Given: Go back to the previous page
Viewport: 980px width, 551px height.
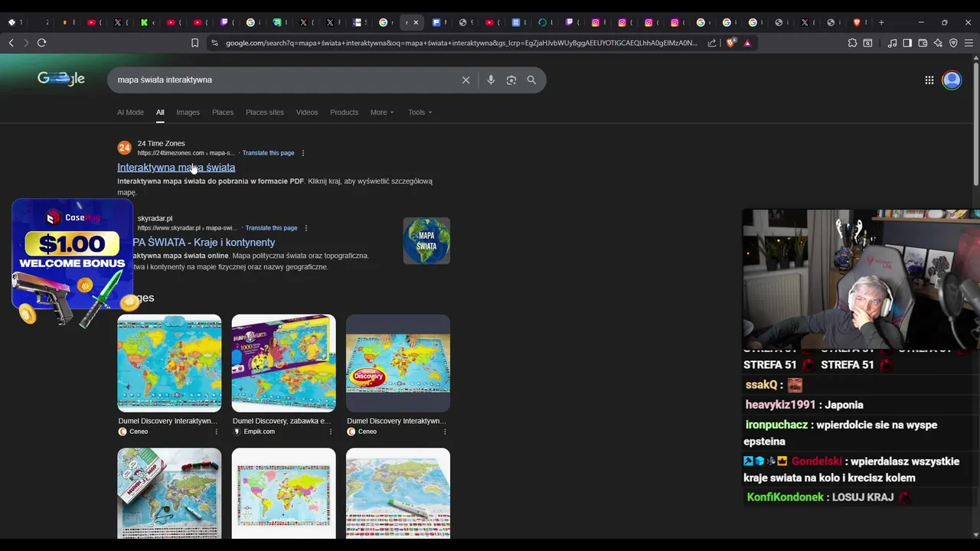Looking at the screenshot, I should coord(11,43).
